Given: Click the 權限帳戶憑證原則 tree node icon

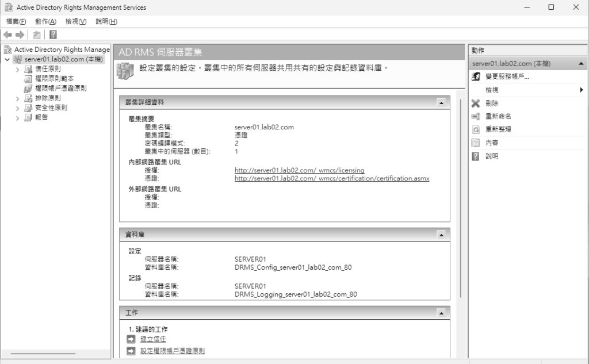Looking at the screenshot, I should pos(28,89).
